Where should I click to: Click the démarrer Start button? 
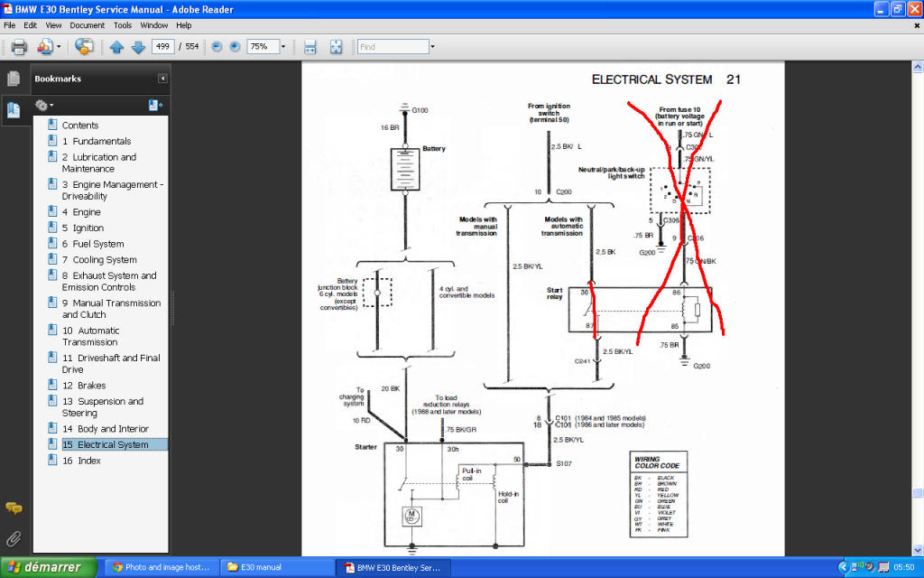[48, 567]
